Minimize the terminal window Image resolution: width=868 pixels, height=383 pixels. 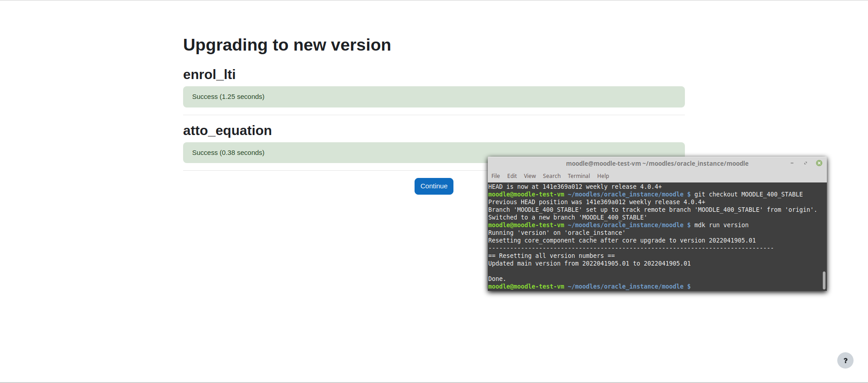pos(792,163)
